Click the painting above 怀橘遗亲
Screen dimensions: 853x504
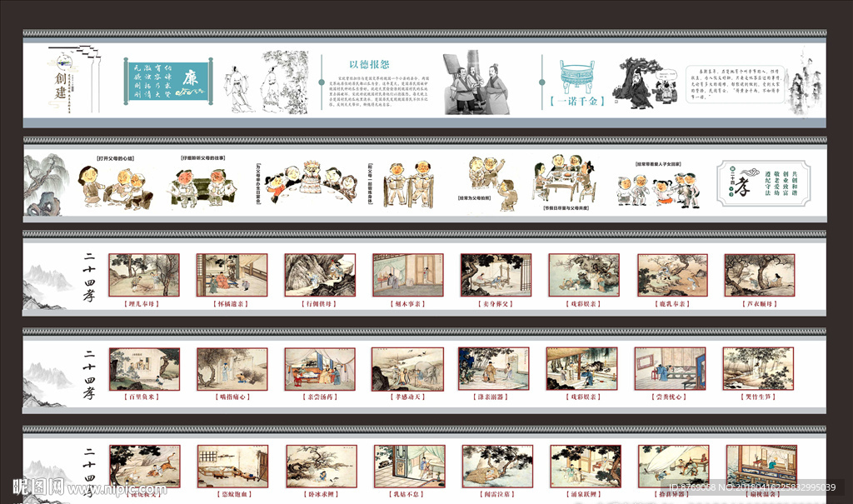[232, 275]
